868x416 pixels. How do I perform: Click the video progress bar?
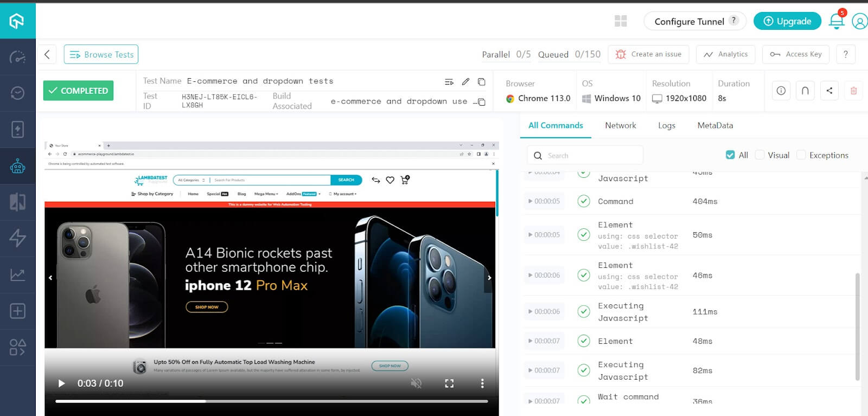(272, 401)
